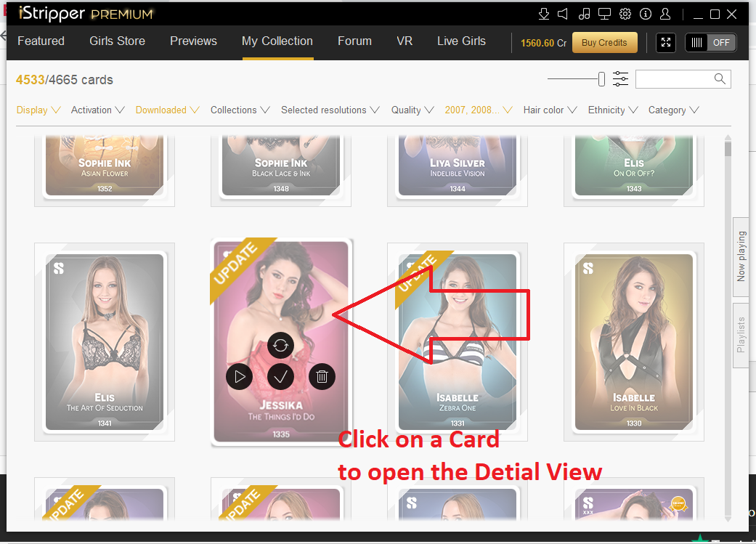This screenshot has width=756, height=544.
Task: Toggle the OFF switch in the top bar
Action: click(710, 43)
